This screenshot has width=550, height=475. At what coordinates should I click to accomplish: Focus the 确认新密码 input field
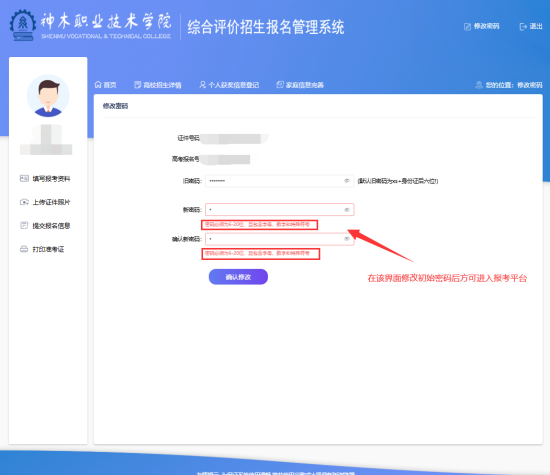[x=280, y=239]
